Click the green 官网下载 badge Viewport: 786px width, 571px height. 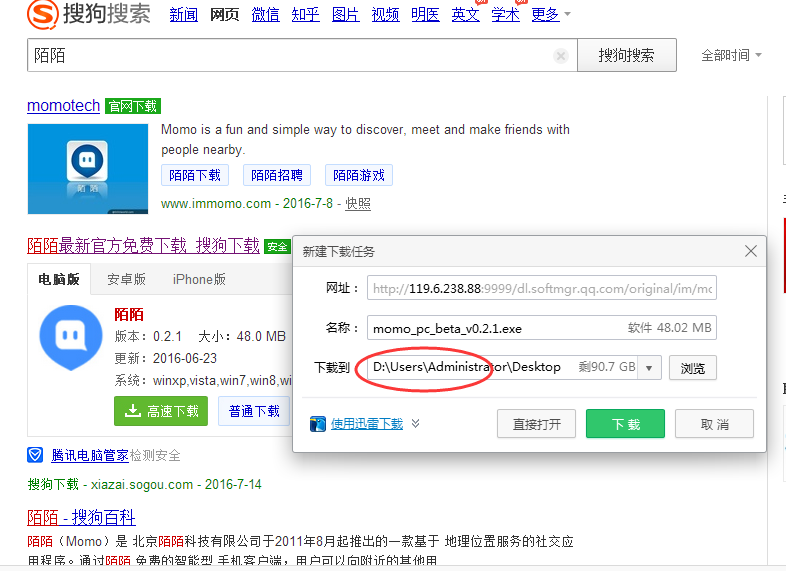coord(133,106)
